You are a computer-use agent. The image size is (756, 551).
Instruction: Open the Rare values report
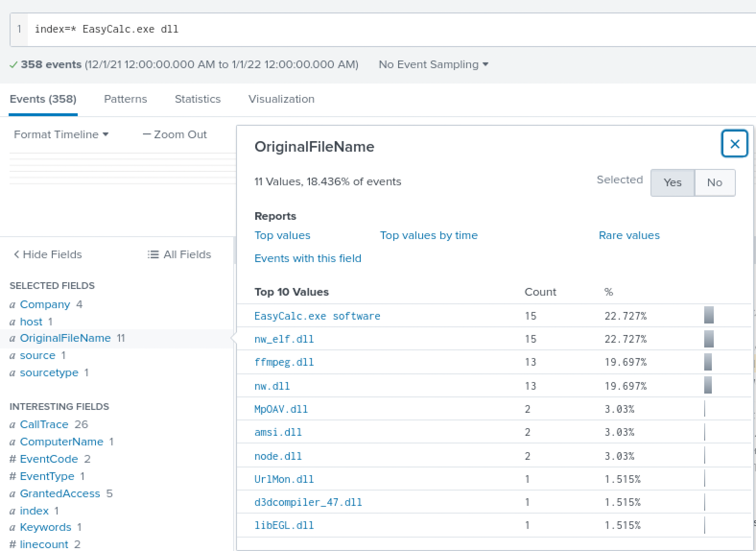coord(629,235)
